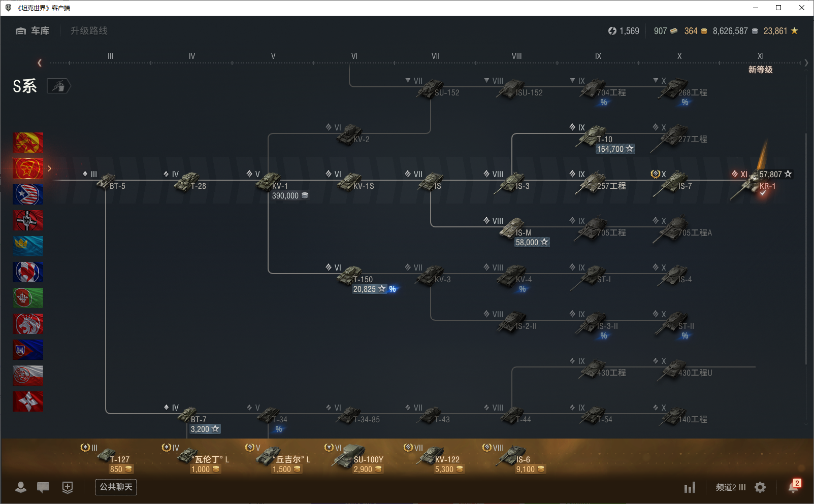
Task: Select the Poland white-red flag
Action: 28,376
